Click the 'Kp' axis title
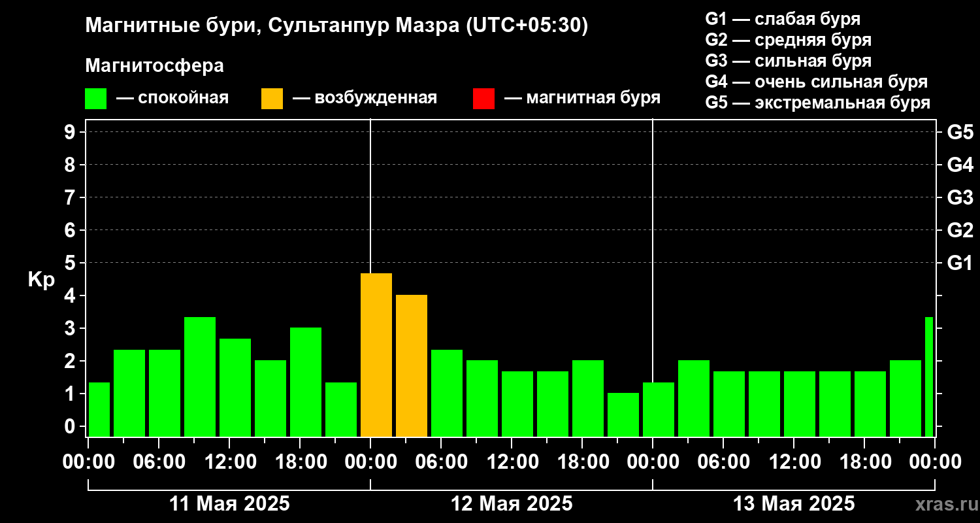 [x=41, y=280]
